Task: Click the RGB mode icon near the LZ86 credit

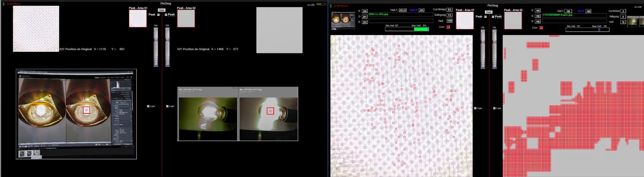Action: click(x=319, y=4)
